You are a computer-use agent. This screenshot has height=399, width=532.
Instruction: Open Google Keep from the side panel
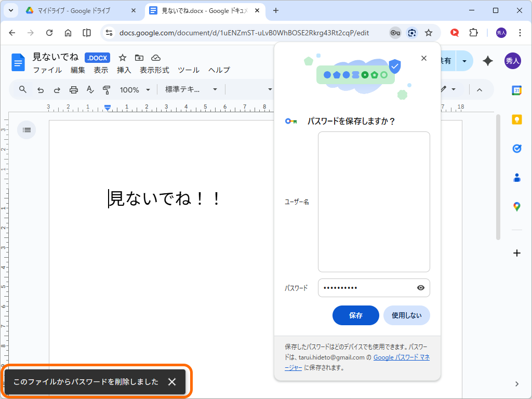[516, 119]
